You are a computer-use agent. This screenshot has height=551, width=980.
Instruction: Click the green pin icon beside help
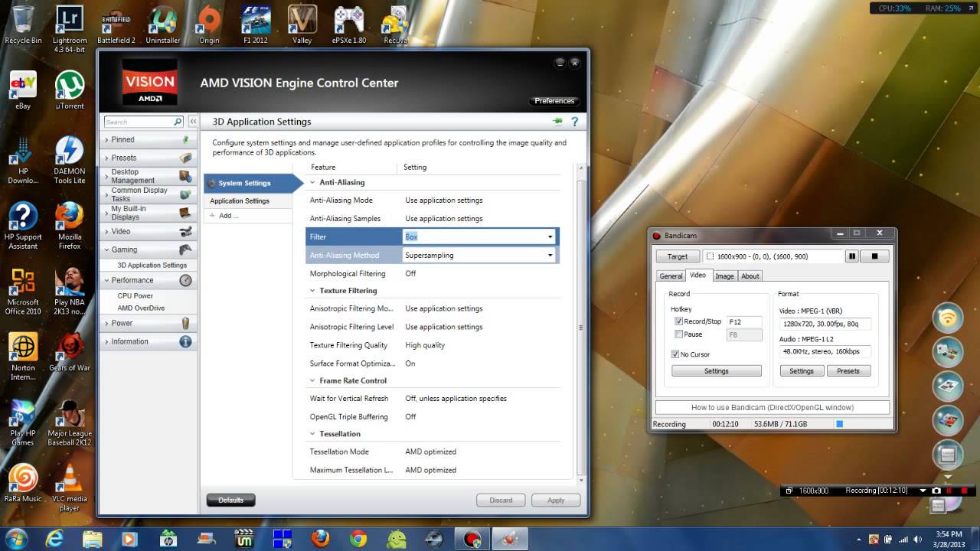[557, 121]
